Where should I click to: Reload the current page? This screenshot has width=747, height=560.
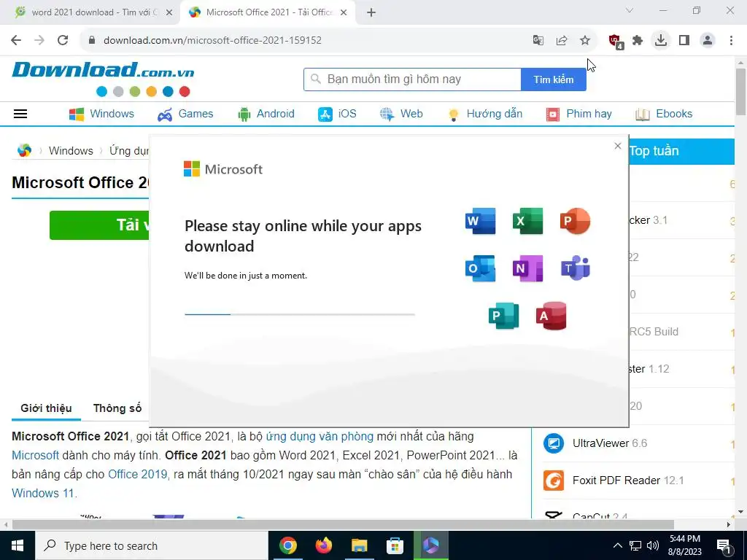pyautogui.click(x=63, y=40)
